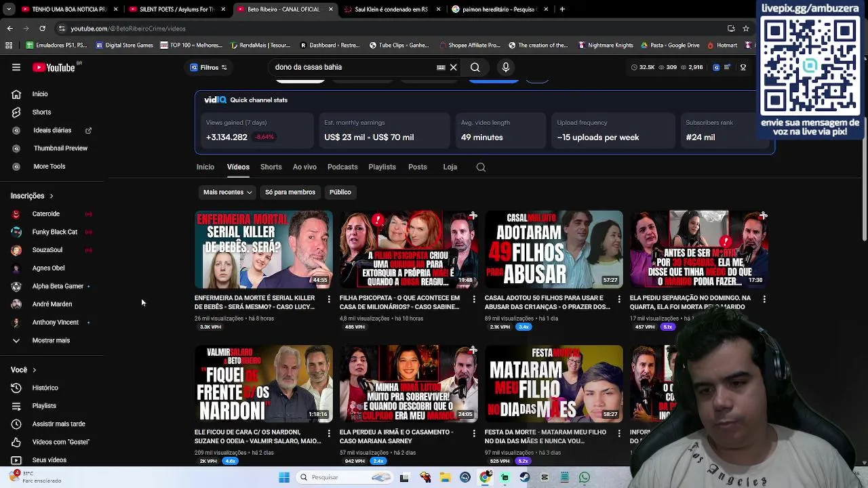868x488 pixels.
Task: Switch to the channel Playlists tab
Action: point(382,167)
